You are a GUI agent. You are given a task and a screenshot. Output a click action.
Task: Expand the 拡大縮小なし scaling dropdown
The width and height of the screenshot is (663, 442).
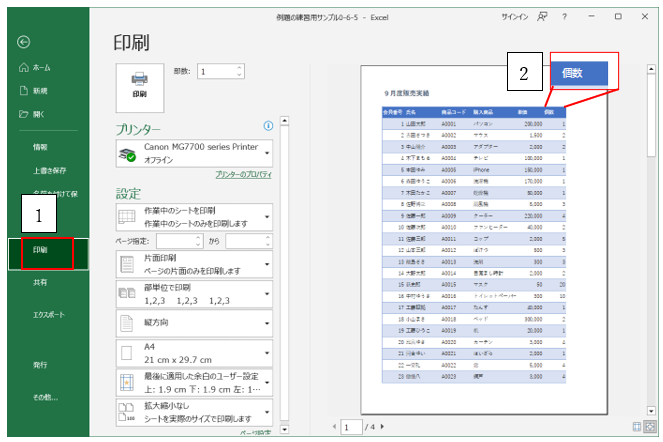195,413
